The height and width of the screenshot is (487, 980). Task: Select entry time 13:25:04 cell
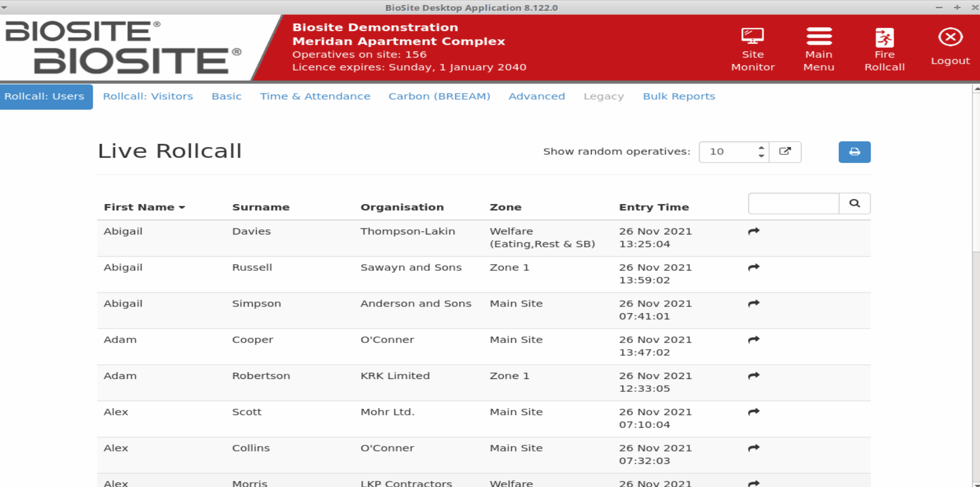pos(655,238)
